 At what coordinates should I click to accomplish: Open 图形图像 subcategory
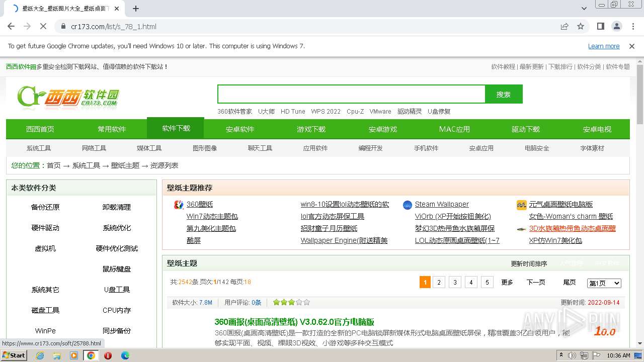pyautogui.click(x=205, y=148)
